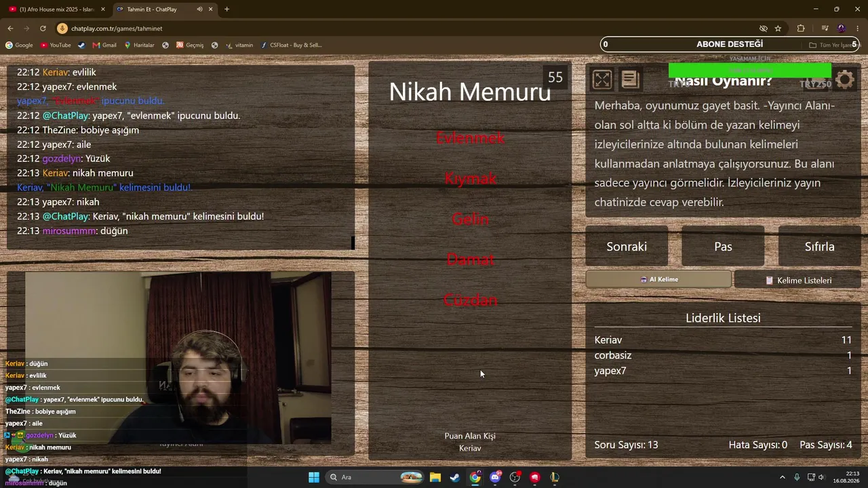
Task: Click yapex7 in the leaderboard
Action: click(610, 371)
